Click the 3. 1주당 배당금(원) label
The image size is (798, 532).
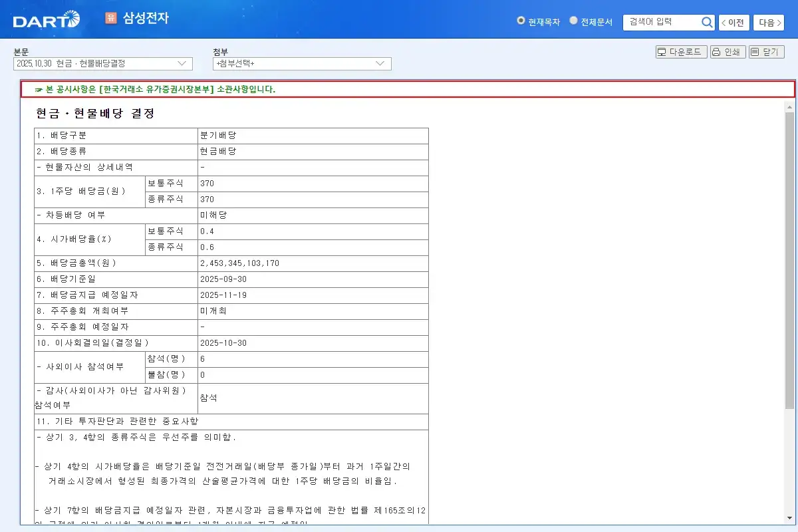pos(81,192)
